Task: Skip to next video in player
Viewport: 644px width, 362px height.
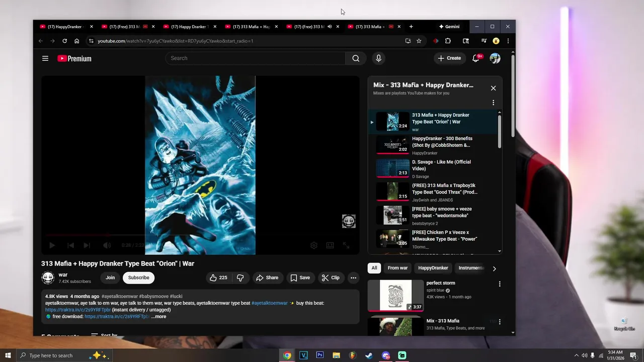Action: [x=87, y=245]
